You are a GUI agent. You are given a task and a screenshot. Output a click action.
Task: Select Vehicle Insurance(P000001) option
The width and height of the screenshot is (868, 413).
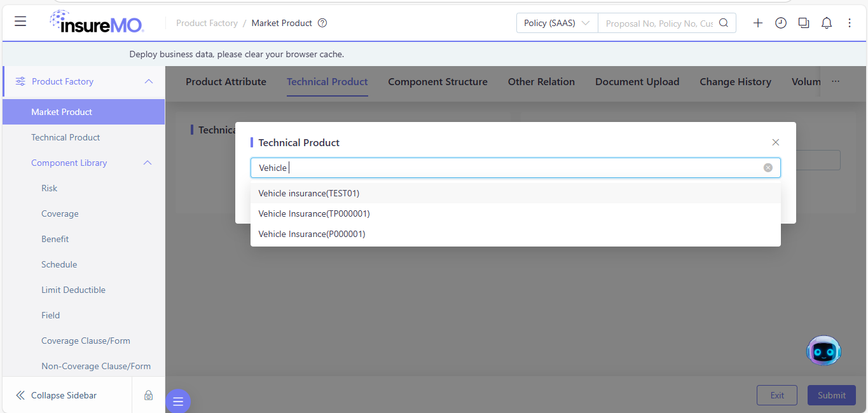click(516, 234)
